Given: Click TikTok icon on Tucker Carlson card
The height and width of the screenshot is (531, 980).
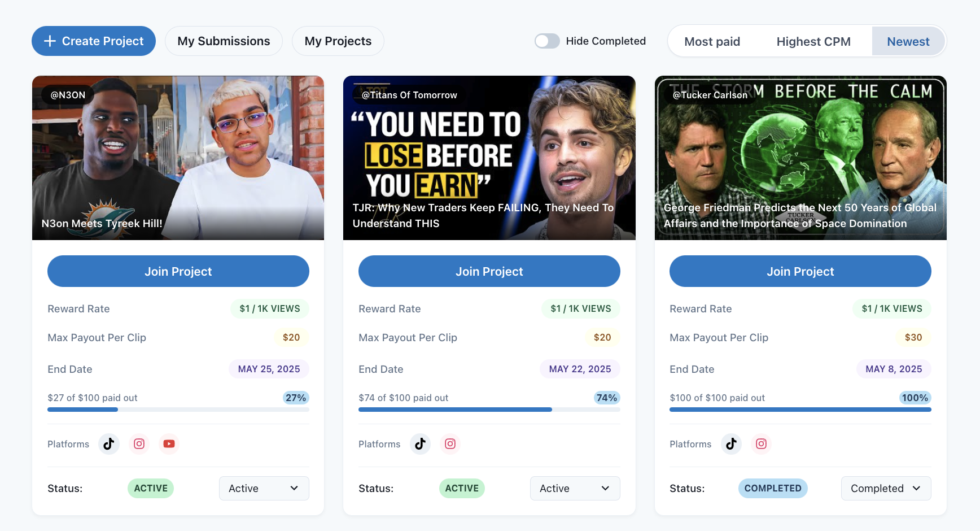Looking at the screenshot, I should coord(731,444).
